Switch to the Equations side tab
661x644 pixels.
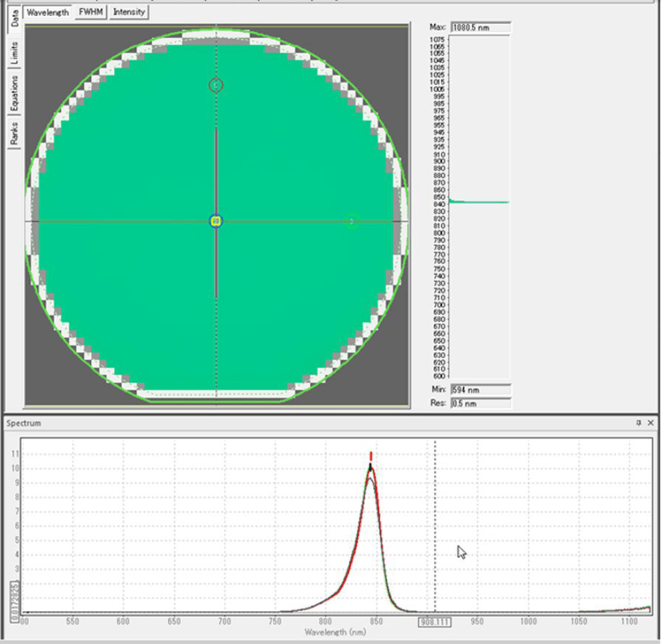coord(14,94)
